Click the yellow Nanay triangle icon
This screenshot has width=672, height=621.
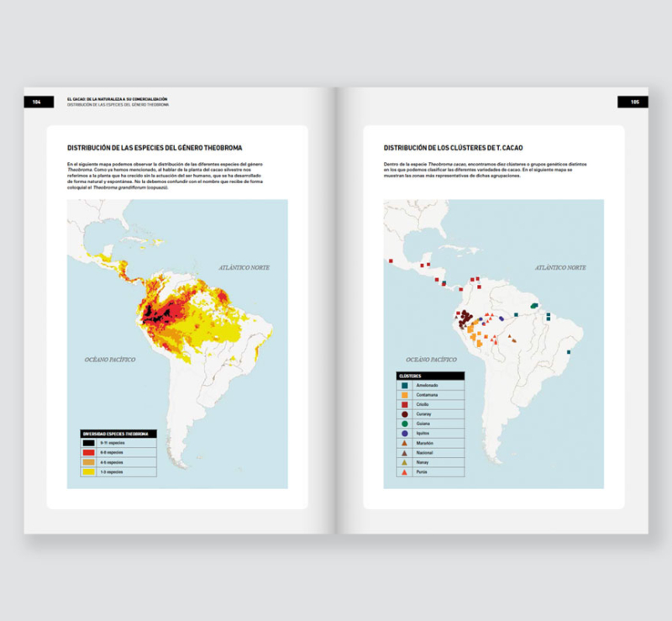[x=405, y=462]
